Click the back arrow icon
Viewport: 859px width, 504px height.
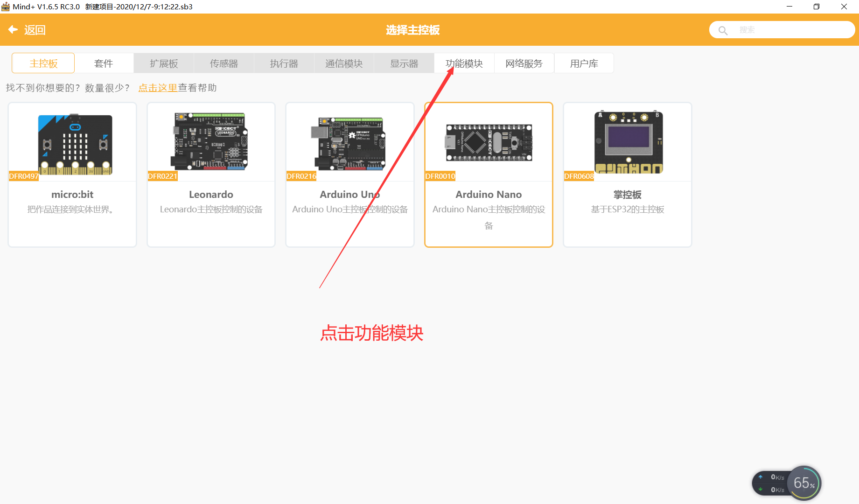click(x=13, y=30)
